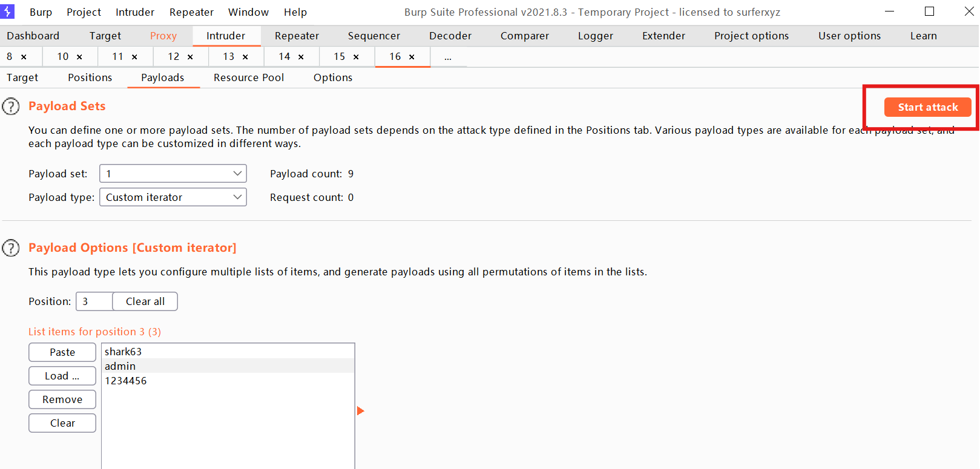Click the ellipsis new tab button
The height and width of the screenshot is (469, 980).
point(448,57)
